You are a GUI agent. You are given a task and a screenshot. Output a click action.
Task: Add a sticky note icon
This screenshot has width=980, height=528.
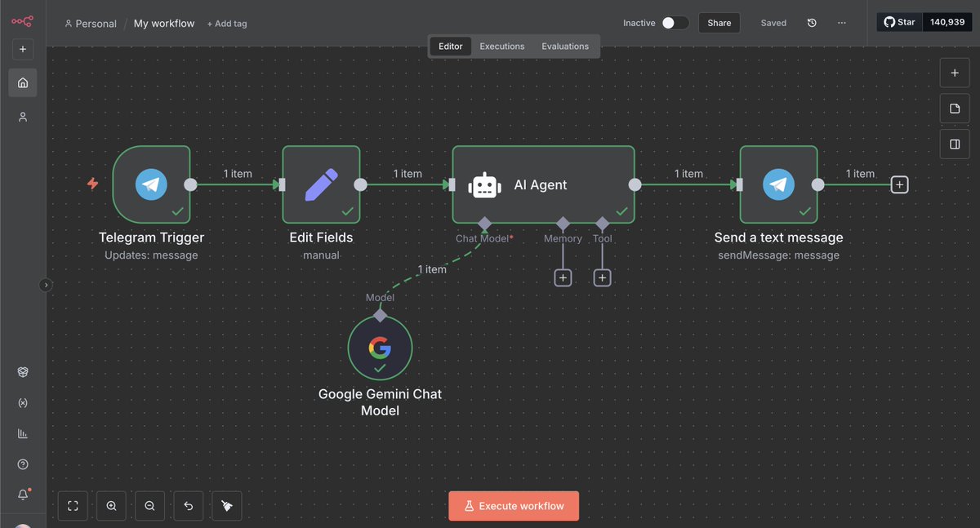(954, 109)
